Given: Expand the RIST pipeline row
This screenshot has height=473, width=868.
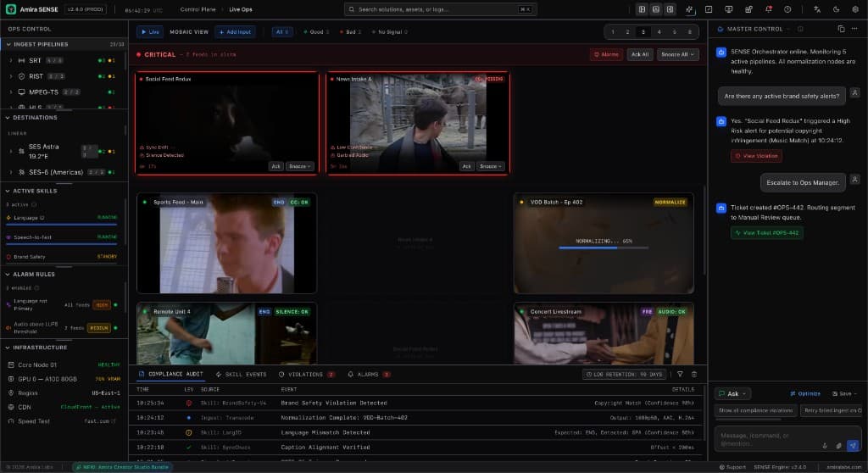Looking at the screenshot, I should [x=10, y=76].
